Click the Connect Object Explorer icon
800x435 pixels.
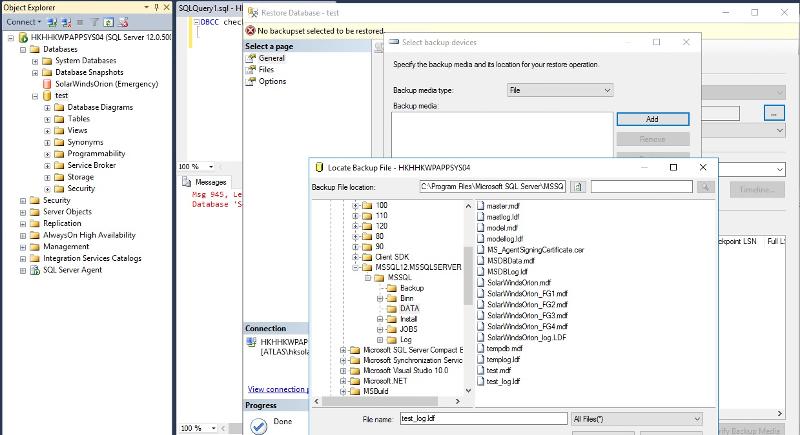click(52, 22)
